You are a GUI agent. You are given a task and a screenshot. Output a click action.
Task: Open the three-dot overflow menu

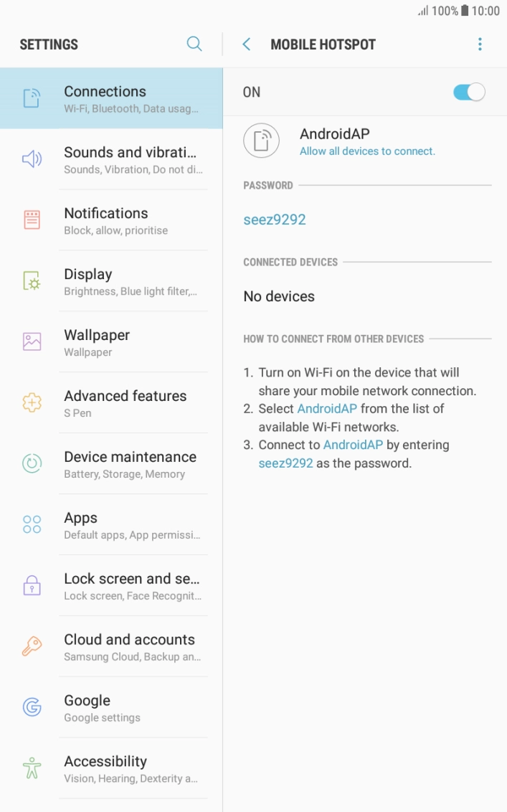pyautogui.click(x=480, y=44)
